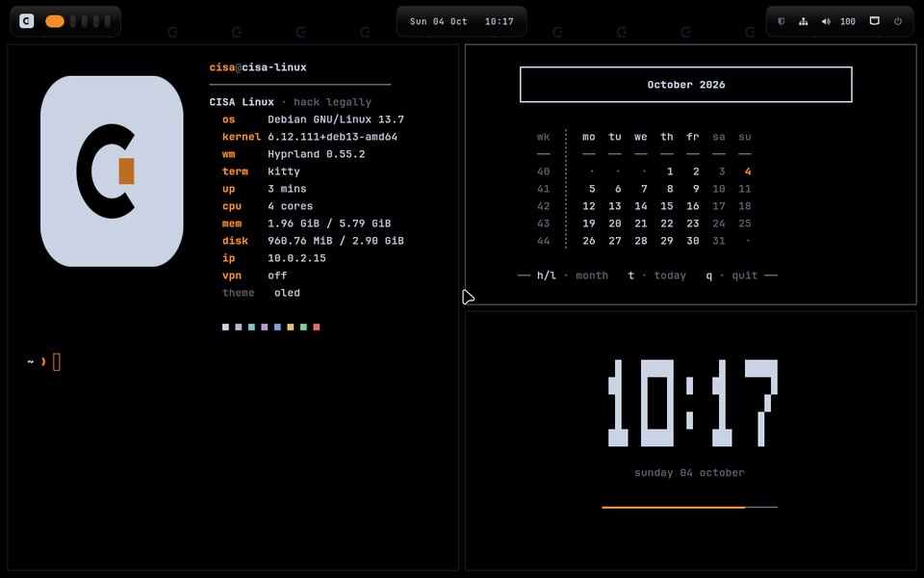Open the network topology icon in tray

pos(803,21)
